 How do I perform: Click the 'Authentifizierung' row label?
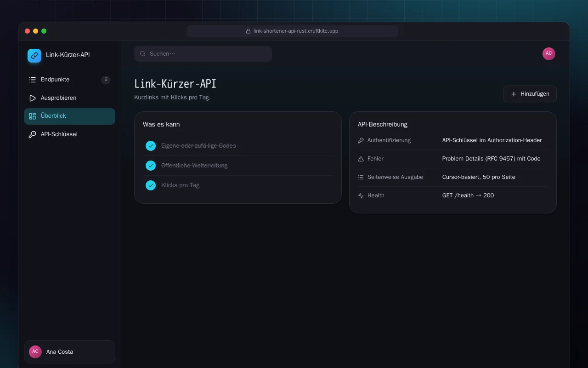(x=389, y=140)
